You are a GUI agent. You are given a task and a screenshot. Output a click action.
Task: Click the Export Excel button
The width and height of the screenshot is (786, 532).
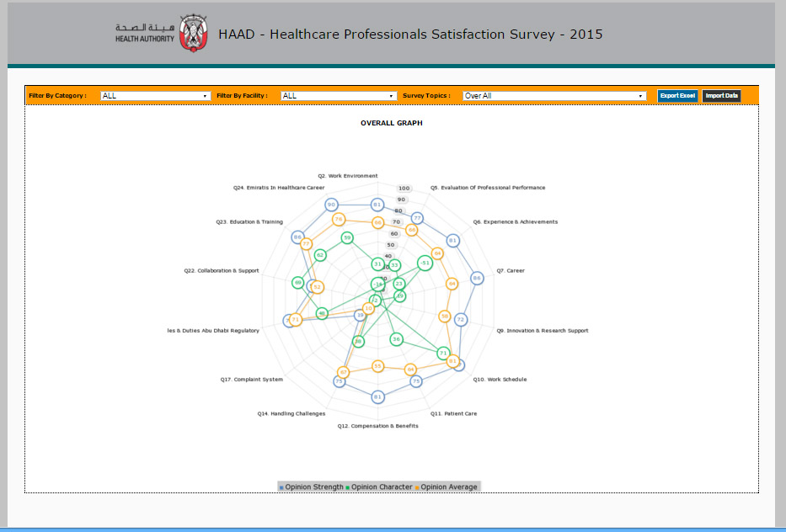click(x=677, y=96)
